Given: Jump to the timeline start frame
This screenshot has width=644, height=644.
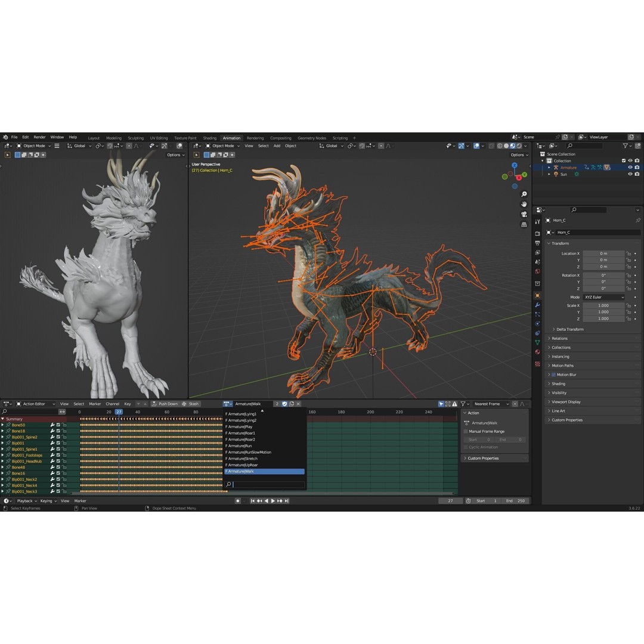Looking at the screenshot, I should (x=253, y=501).
